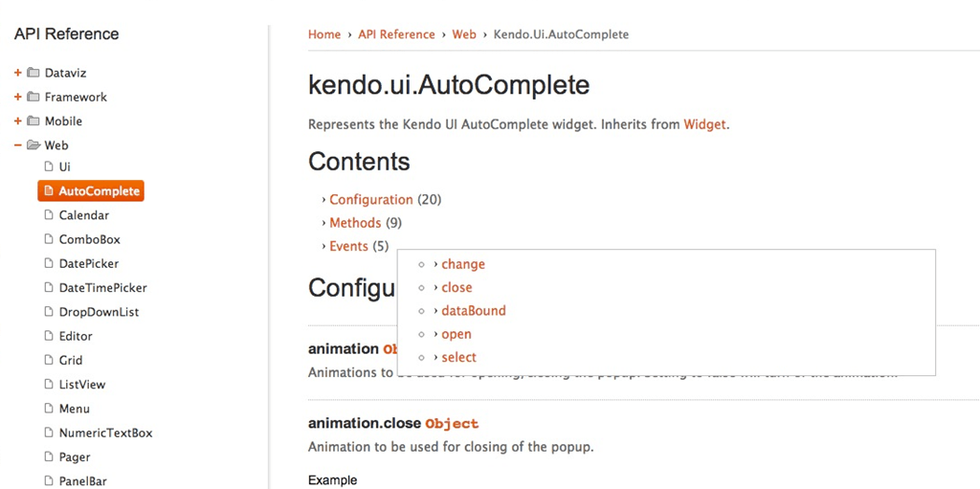980x489 pixels.
Task: Click the Grid document icon
Action: (x=49, y=360)
